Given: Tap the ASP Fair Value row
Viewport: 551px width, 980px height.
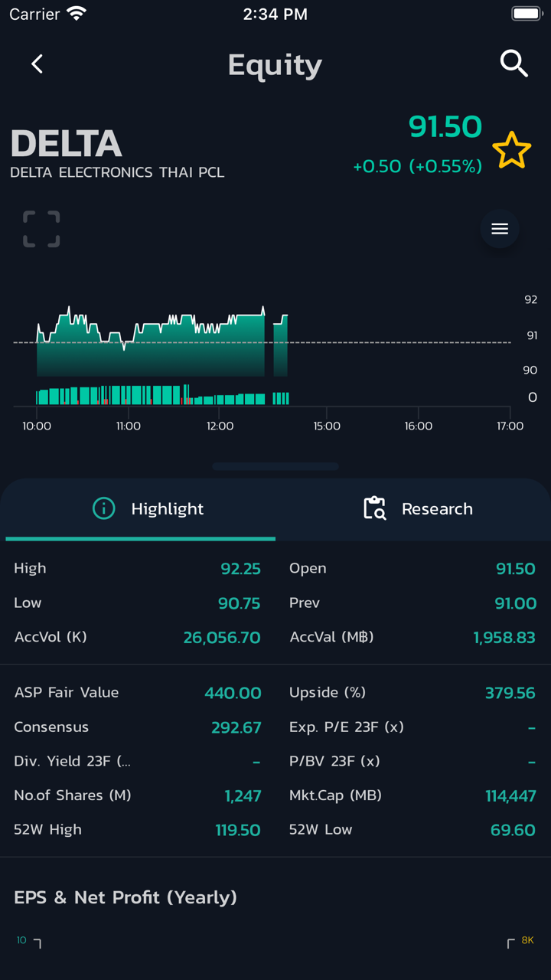Looking at the screenshot, I should (x=138, y=693).
